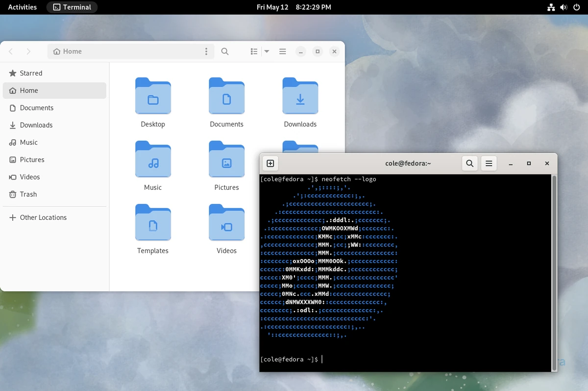Screen dimensions: 588x391
Task: Search files in the Home folder
Action: click(225, 52)
